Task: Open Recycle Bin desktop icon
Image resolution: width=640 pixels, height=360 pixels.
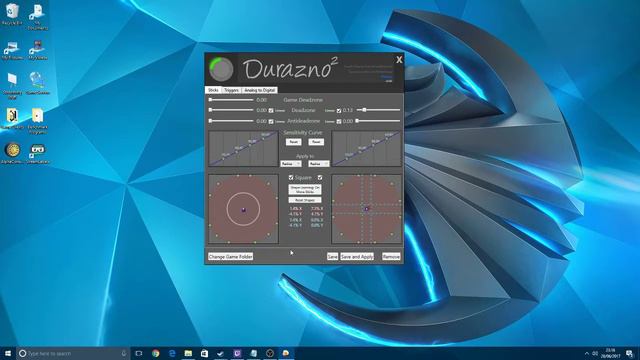Action: pos(12,14)
